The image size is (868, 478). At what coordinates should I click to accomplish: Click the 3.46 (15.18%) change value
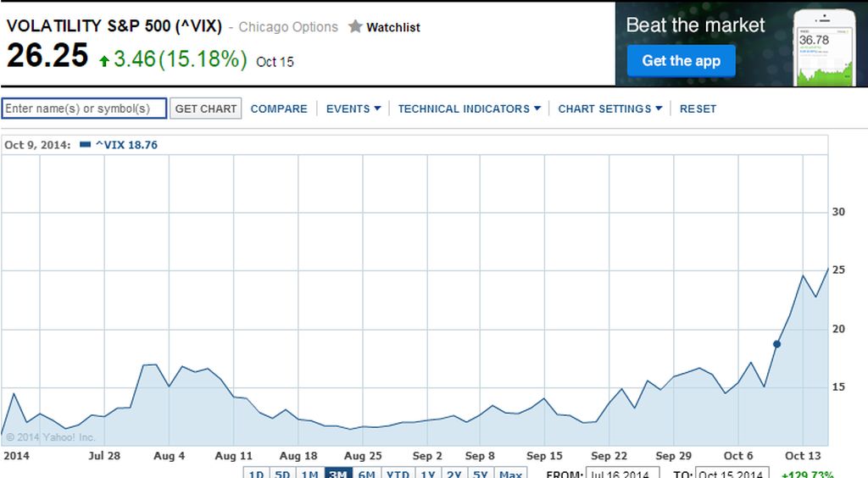tap(180, 58)
